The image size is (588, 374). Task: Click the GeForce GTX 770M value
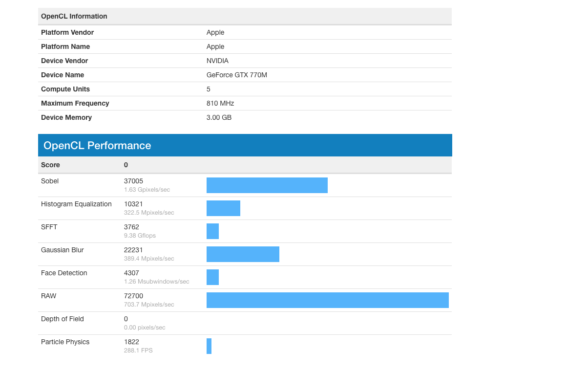(237, 75)
